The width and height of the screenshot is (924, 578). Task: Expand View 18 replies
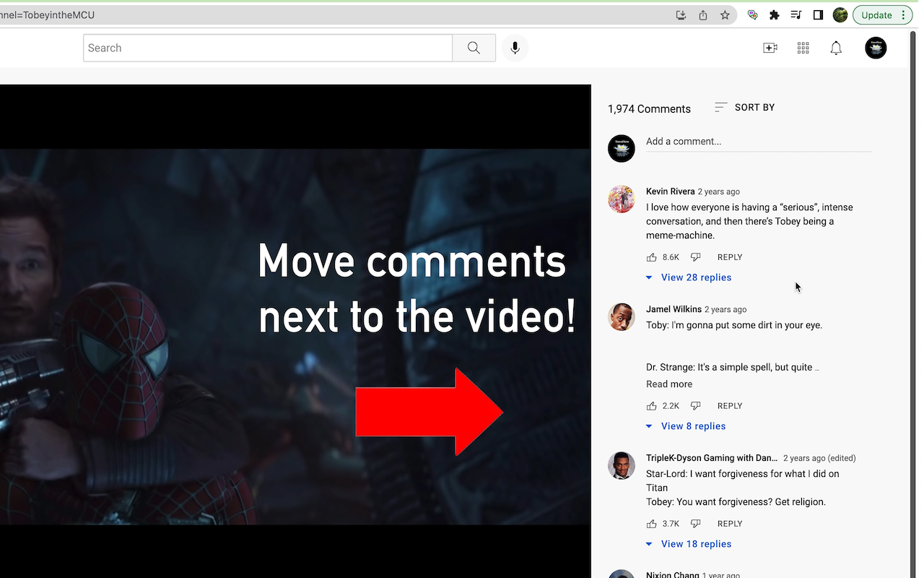[689, 544]
